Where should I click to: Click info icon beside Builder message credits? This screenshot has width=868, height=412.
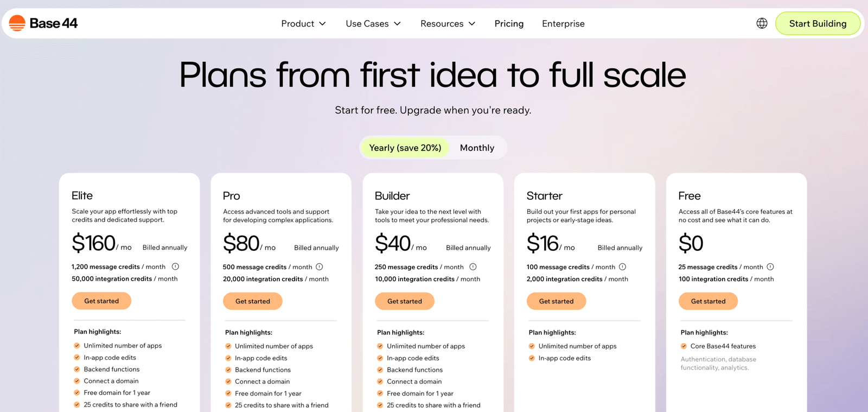pyautogui.click(x=473, y=267)
